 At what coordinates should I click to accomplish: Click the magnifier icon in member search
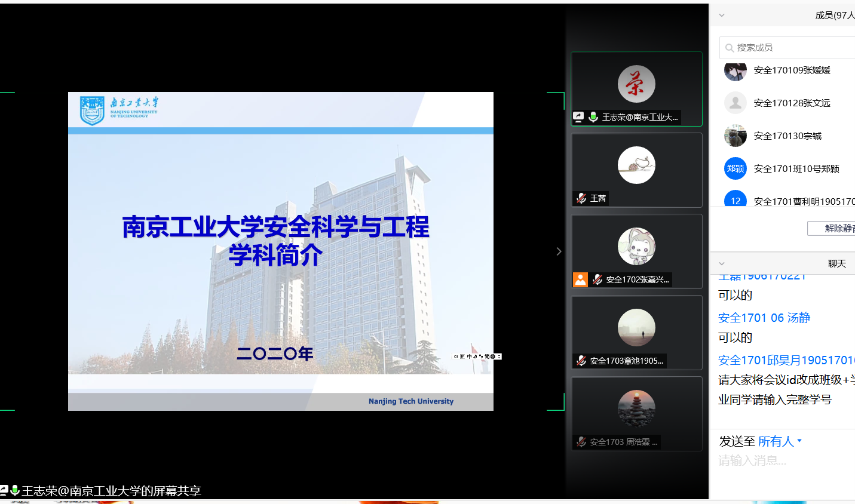coord(730,48)
